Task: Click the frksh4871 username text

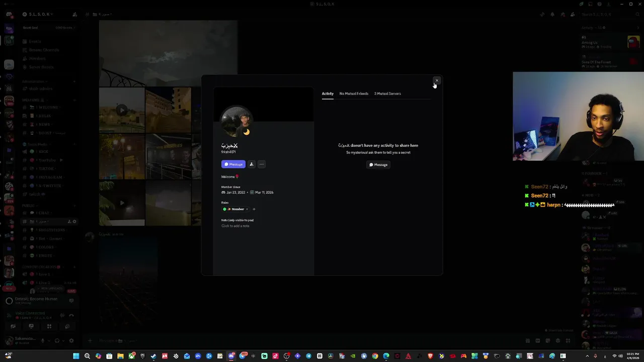Action: click(228, 152)
